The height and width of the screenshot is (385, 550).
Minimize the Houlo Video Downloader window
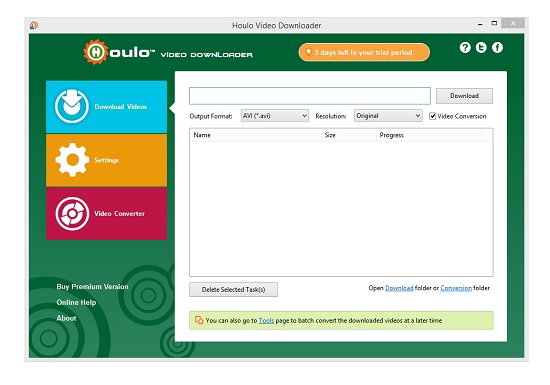(x=480, y=24)
